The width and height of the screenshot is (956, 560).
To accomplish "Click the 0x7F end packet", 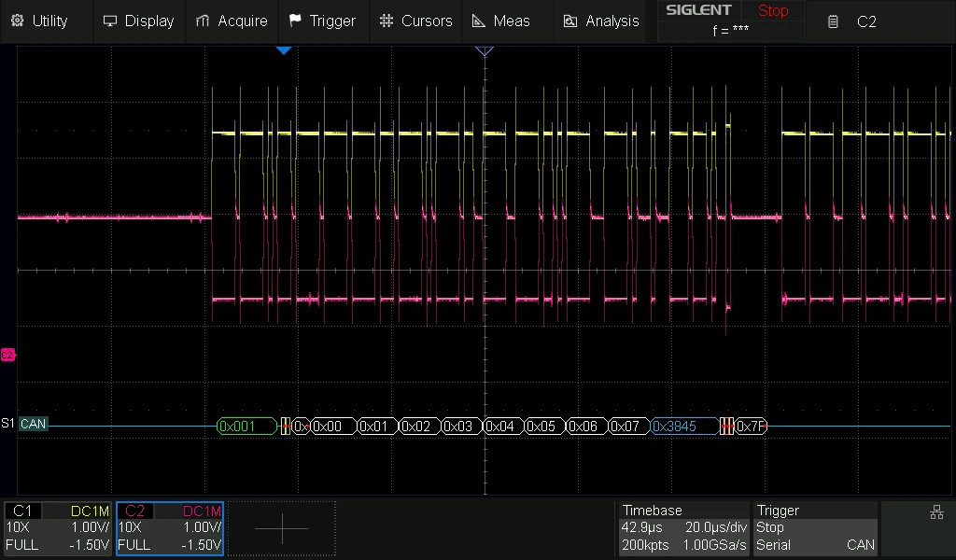I will pyautogui.click(x=752, y=427).
